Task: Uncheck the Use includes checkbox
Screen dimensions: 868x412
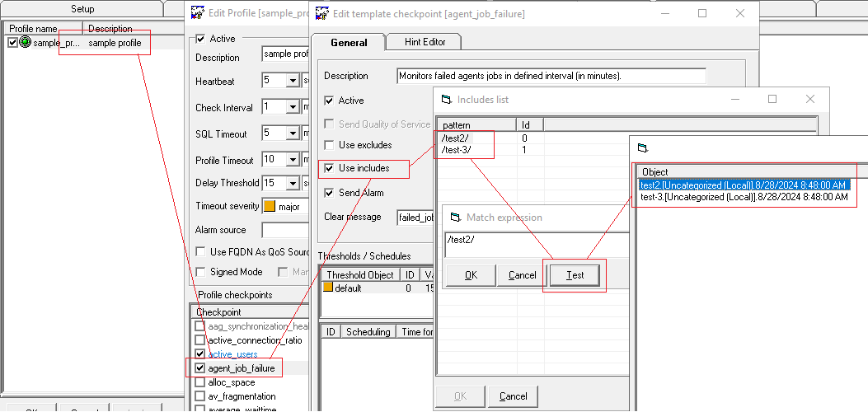Action: (330, 168)
